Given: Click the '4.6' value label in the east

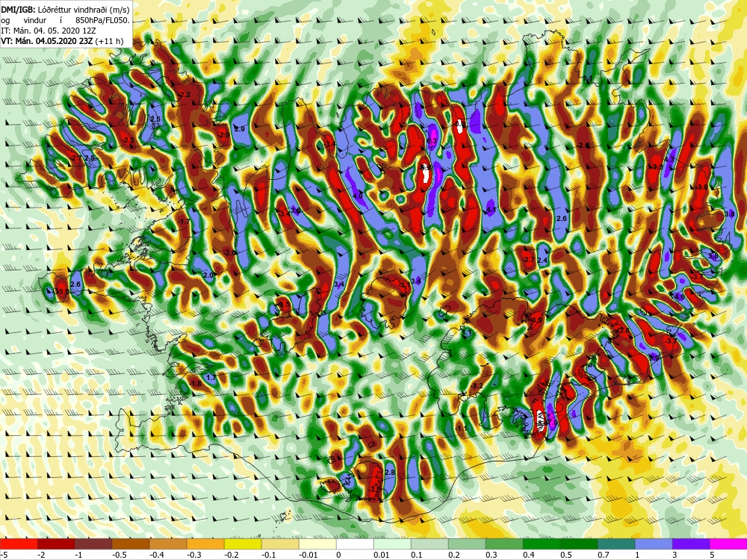Looking at the screenshot, I should click(x=678, y=296).
